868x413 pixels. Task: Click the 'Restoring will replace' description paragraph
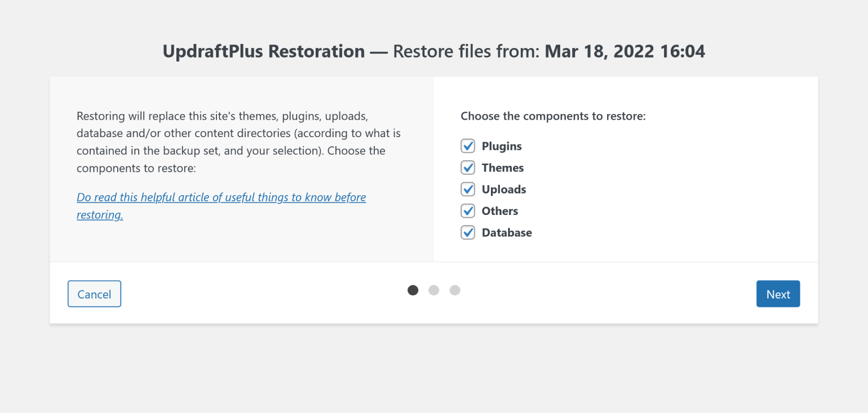coord(239,142)
